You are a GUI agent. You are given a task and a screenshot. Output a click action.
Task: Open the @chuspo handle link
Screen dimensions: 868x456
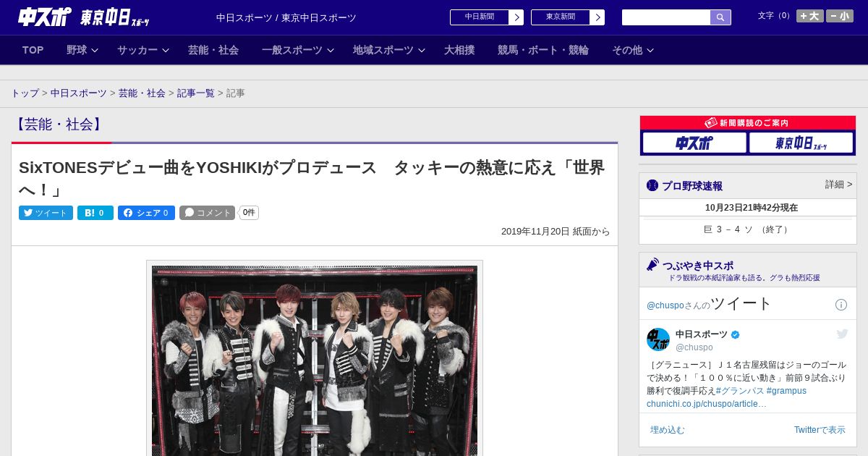tap(694, 347)
